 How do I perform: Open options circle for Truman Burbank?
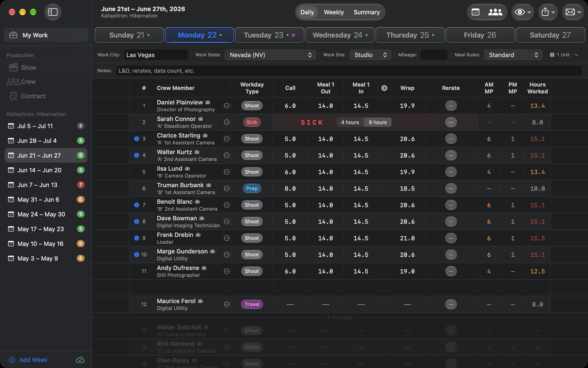click(x=227, y=188)
